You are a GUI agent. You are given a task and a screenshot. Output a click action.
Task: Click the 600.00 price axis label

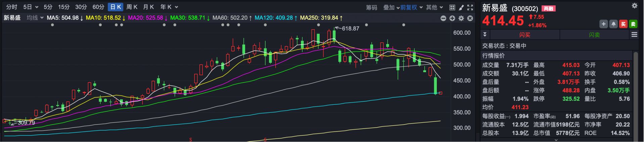click(462, 33)
